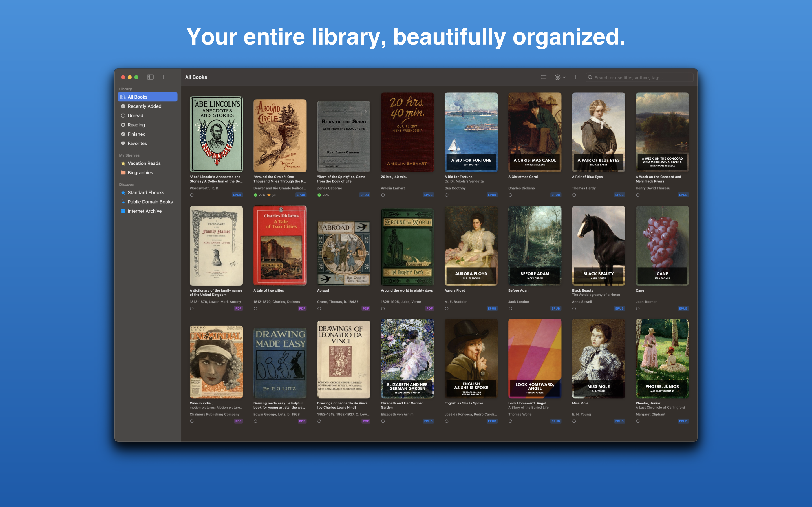Select the Favorites heart icon in sidebar
Screen dimensions: 812x507
point(123,143)
